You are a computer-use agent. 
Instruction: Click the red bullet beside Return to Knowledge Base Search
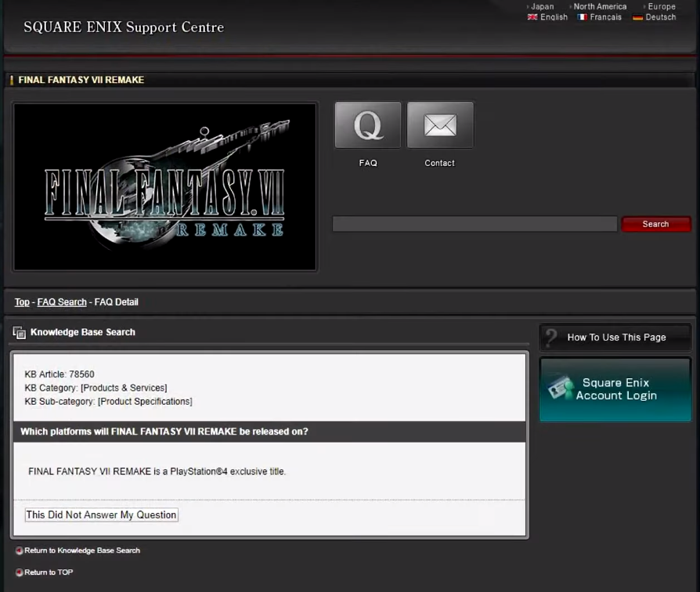point(20,550)
